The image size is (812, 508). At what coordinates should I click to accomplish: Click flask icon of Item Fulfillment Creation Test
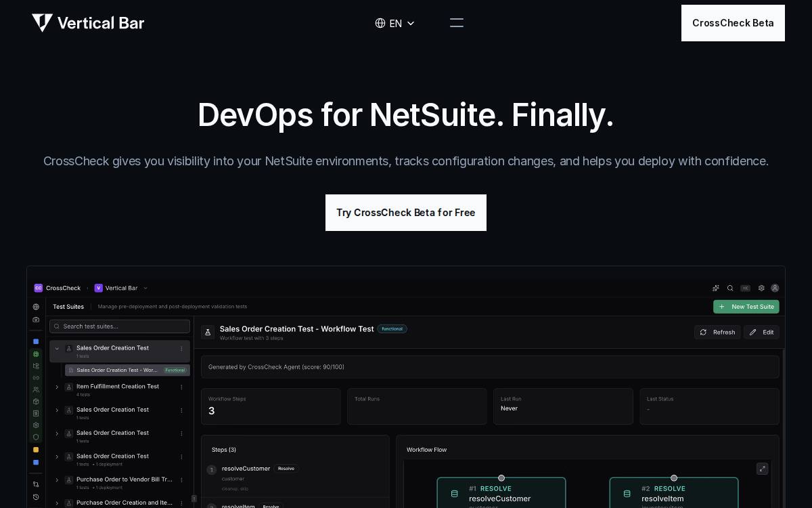pyautogui.click(x=68, y=387)
